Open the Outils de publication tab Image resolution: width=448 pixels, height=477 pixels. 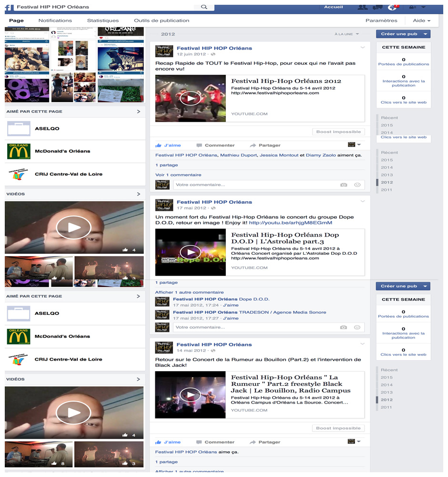(x=162, y=21)
